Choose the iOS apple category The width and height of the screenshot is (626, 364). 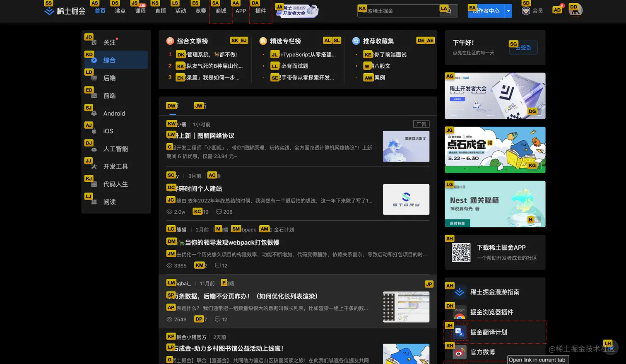click(x=116, y=131)
